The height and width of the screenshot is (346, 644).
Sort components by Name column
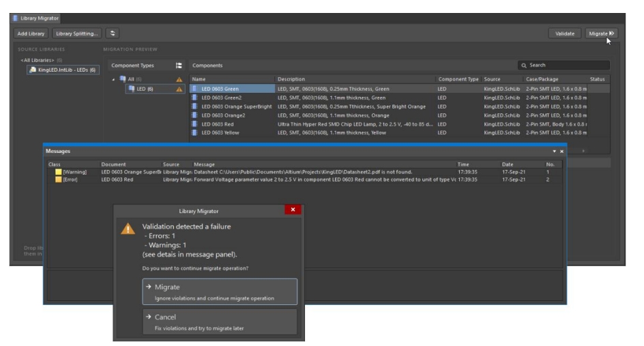click(x=232, y=79)
